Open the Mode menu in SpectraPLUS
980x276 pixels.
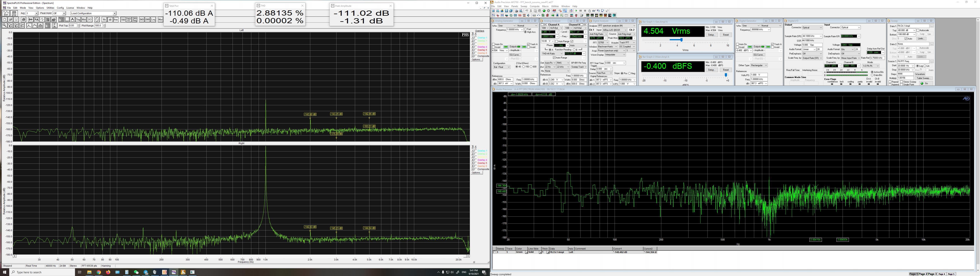tap(23, 8)
